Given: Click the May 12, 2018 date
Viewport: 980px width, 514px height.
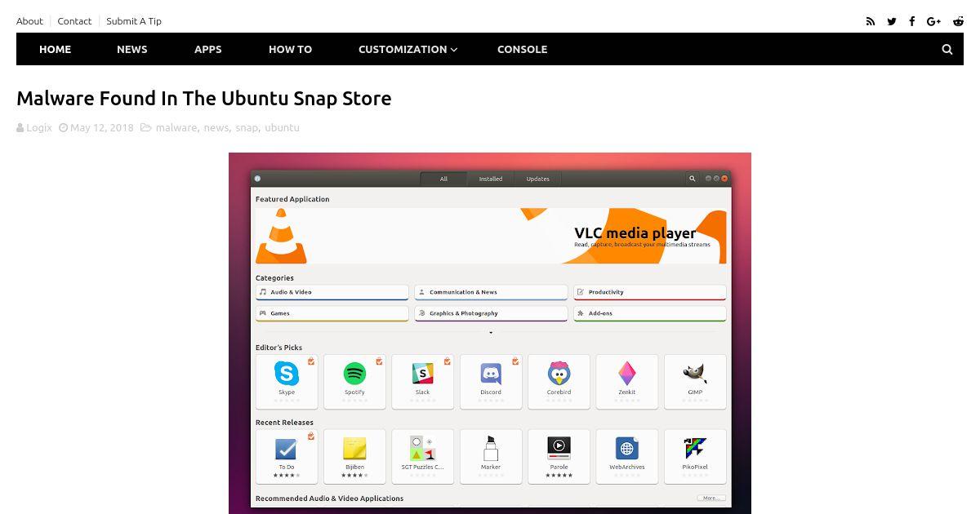Looking at the screenshot, I should click(x=101, y=127).
